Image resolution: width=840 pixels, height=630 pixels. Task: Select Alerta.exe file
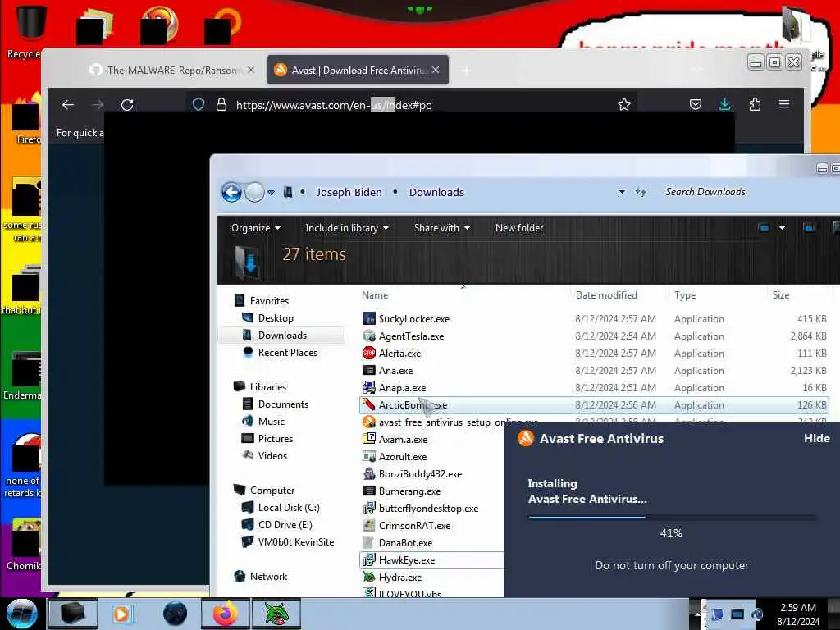pos(399,354)
